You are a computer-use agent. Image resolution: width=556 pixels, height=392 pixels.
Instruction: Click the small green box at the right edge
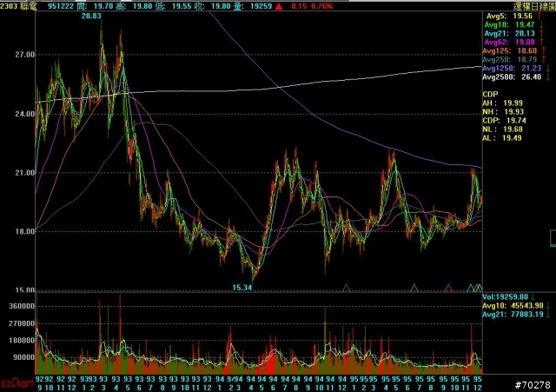553,238
